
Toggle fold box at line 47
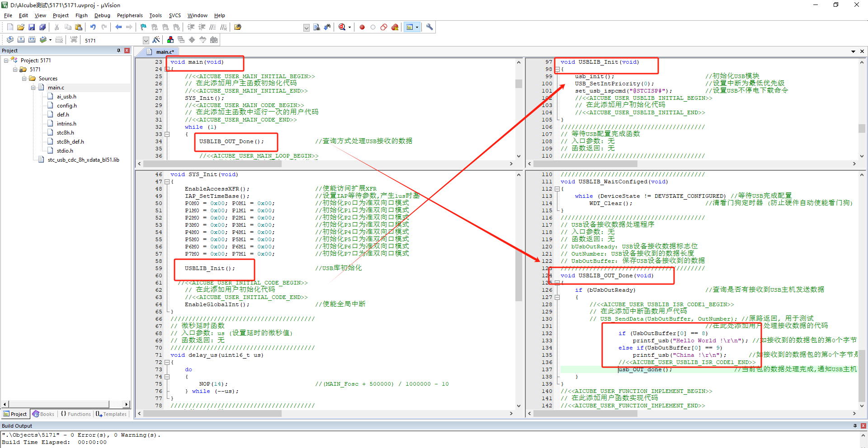[x=167, y=182]
